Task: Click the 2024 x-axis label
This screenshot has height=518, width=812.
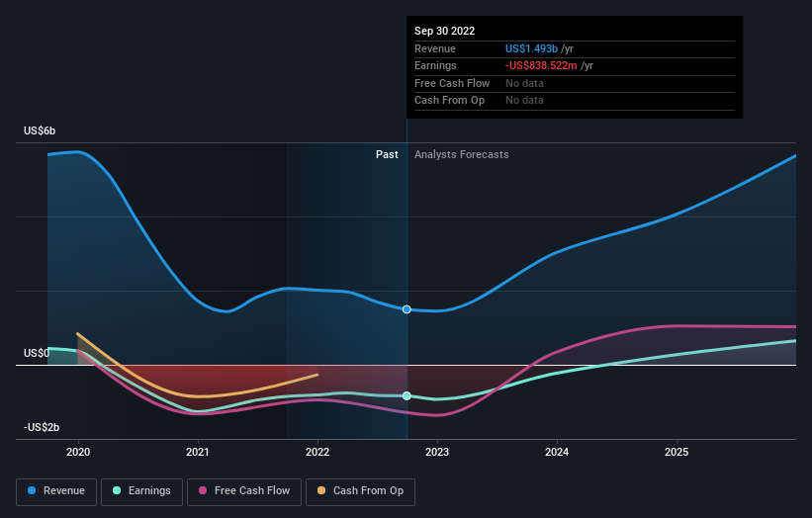Action: 557,453
